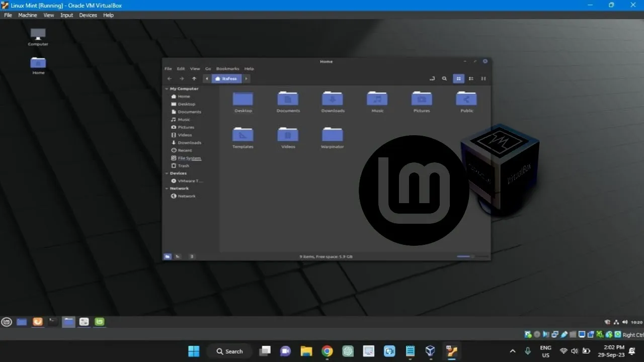Go back with the left arrow button

pyautogui.click(x=170, y=78)
